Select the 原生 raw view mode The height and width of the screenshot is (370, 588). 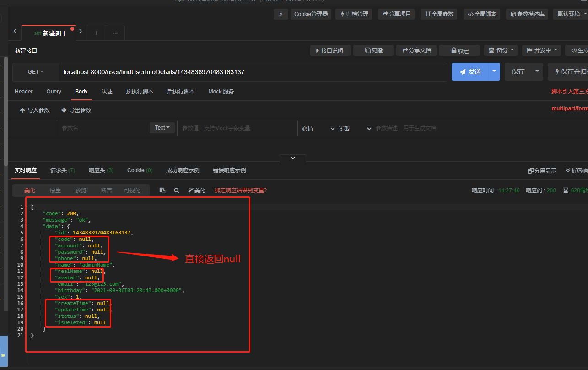pyautogui.click(x=55, y=190)
